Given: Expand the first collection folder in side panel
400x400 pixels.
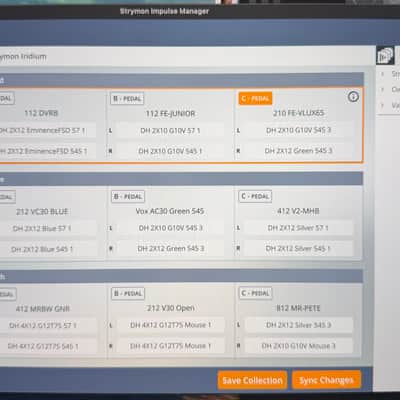Looking at the screenshot, I should click(383, 74).
